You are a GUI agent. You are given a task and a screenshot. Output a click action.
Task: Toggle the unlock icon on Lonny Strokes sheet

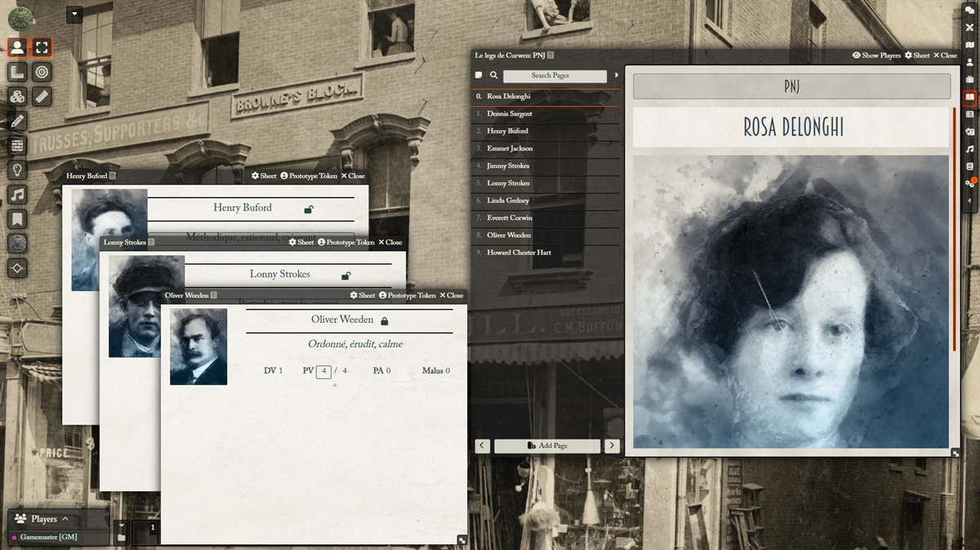[345, 275]
